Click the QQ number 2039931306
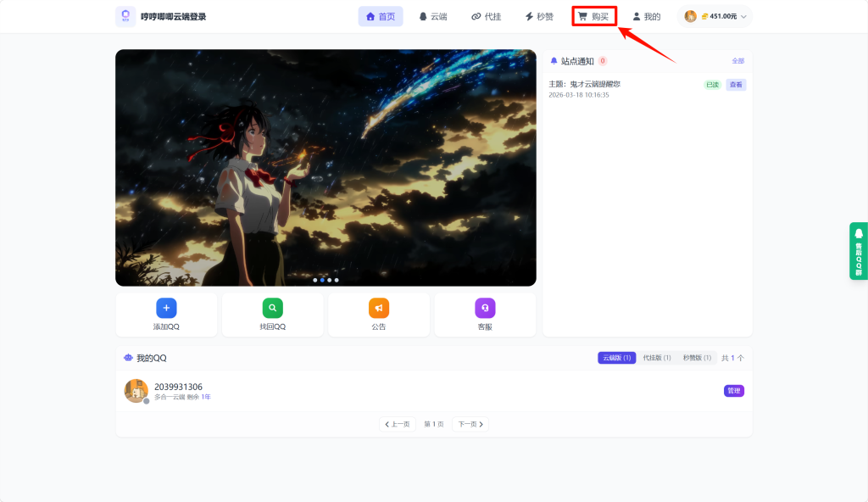The height and width of the screenshot is (502, 868). tap(178, 387)
